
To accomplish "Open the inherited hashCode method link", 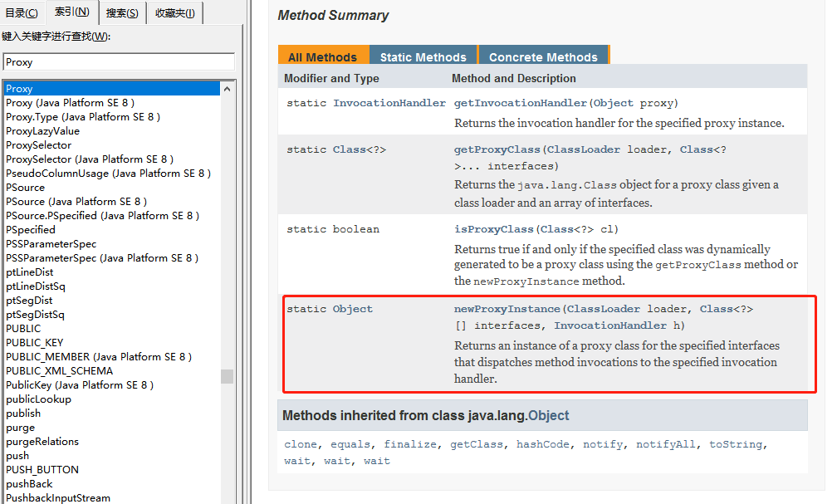I will coord(543,444).
